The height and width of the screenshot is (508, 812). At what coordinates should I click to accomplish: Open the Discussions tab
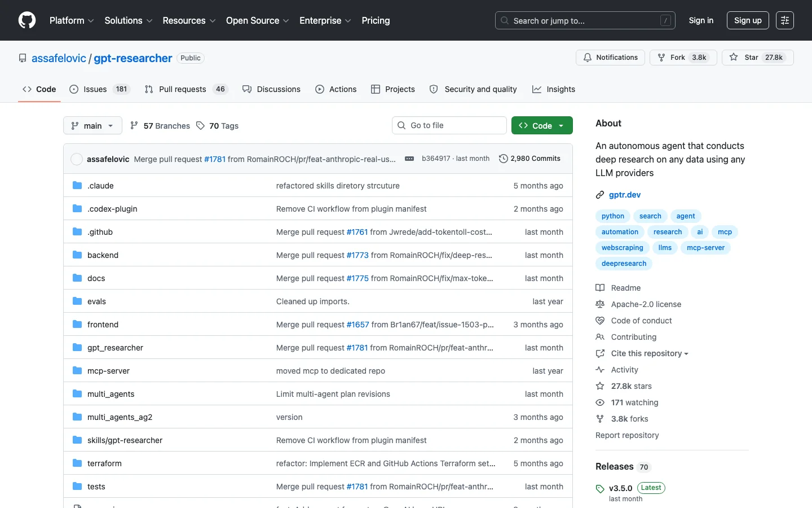271,89
